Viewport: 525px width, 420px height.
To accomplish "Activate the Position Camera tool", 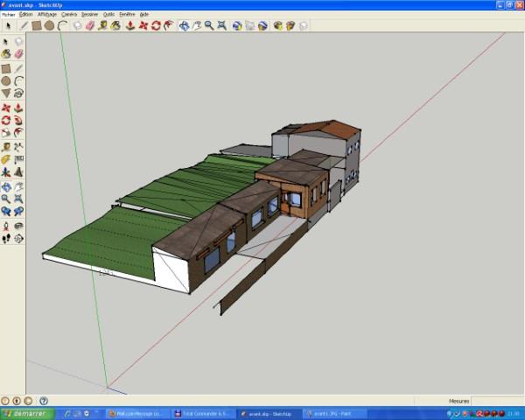I will (x=6, y=227).
